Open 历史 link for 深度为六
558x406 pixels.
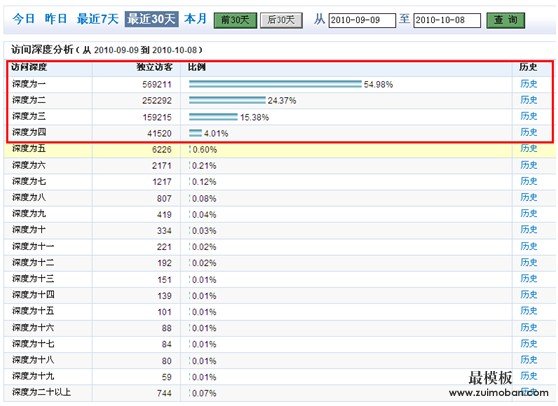[528, 165]
